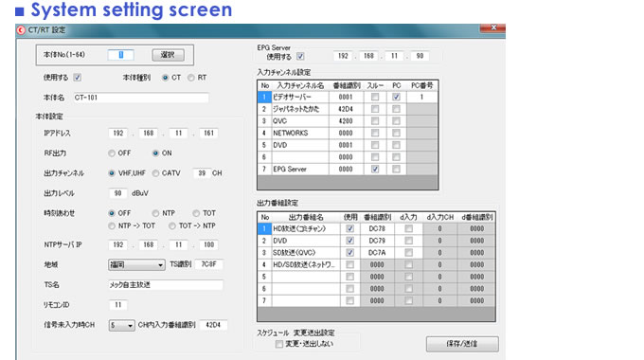The height and width of the screenshot is (360, 644).
Task: Select input channel cell EPG Server
Action: pos(300,169)
